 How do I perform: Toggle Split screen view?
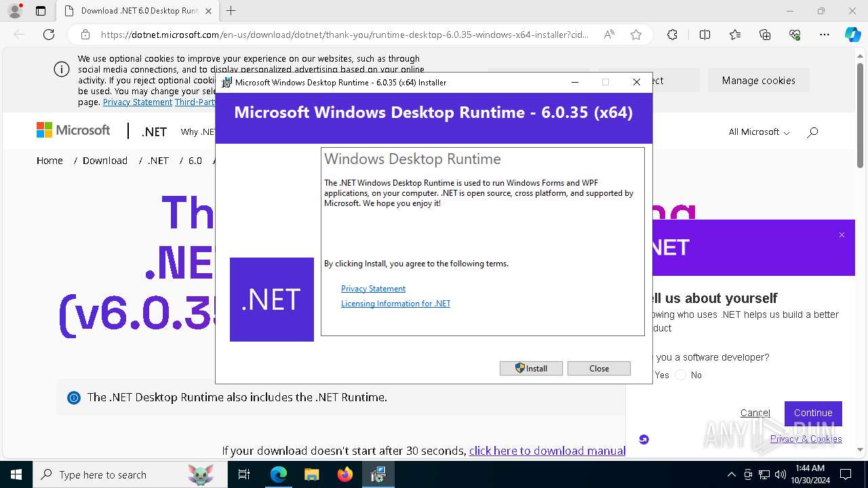pyautogui.click(x=705, y=35)
